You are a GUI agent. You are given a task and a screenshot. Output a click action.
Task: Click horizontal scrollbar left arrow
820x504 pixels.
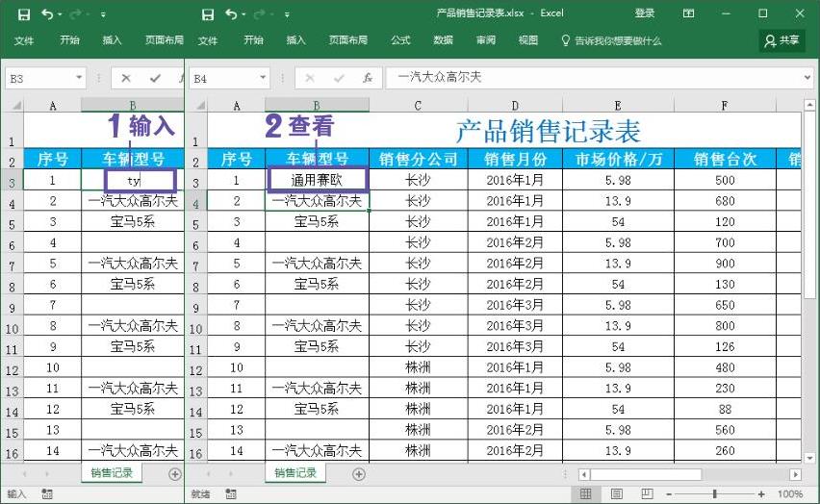tap(584, 475)
